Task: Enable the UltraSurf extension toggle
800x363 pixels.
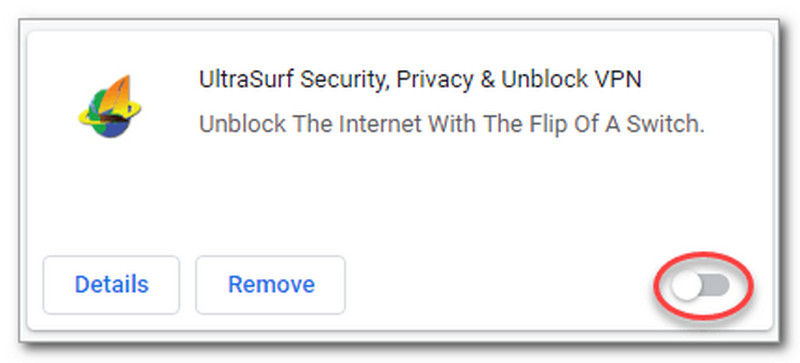Action: click(702, 285)
